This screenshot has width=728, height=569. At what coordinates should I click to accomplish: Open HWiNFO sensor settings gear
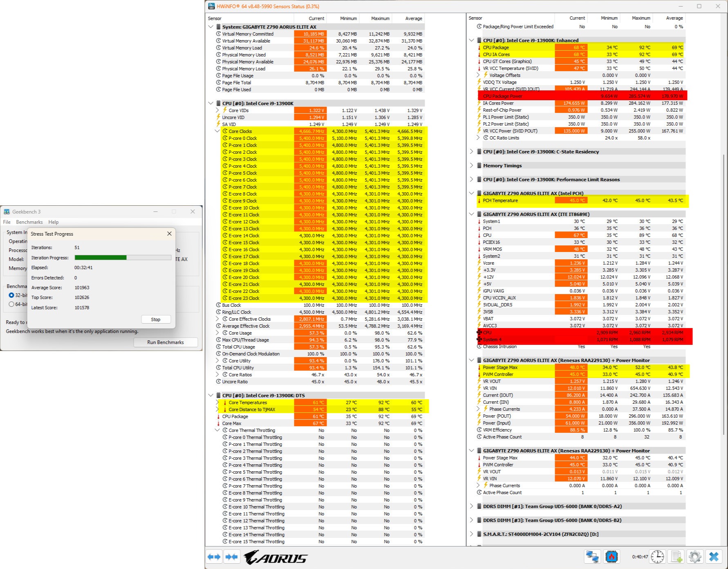tap(695, 557)
